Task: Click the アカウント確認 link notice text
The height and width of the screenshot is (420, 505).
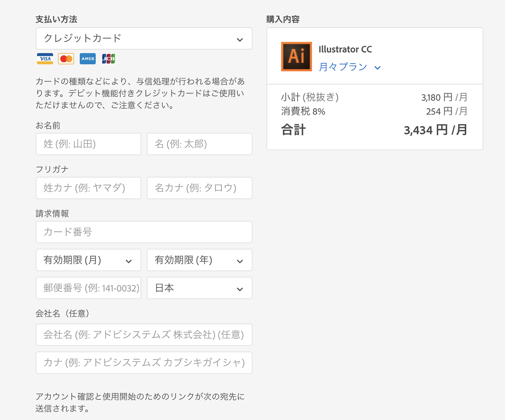Action: (x=140, y=402)
